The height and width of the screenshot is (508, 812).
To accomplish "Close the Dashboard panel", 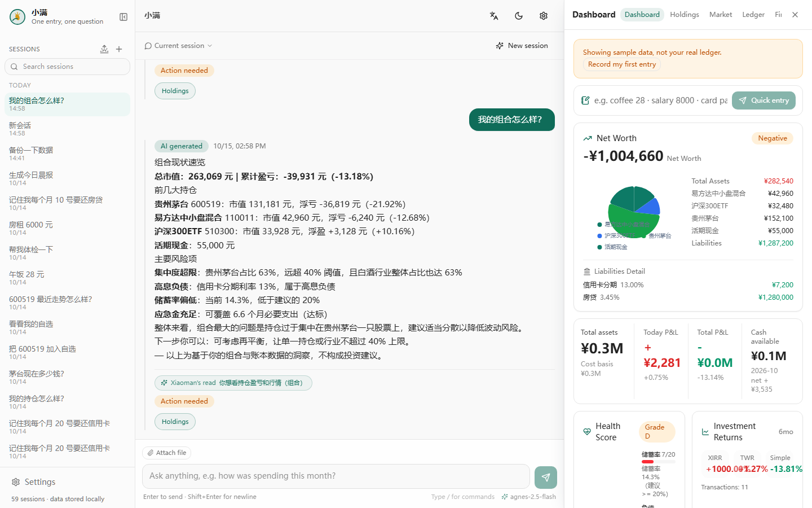I will 795,15.
